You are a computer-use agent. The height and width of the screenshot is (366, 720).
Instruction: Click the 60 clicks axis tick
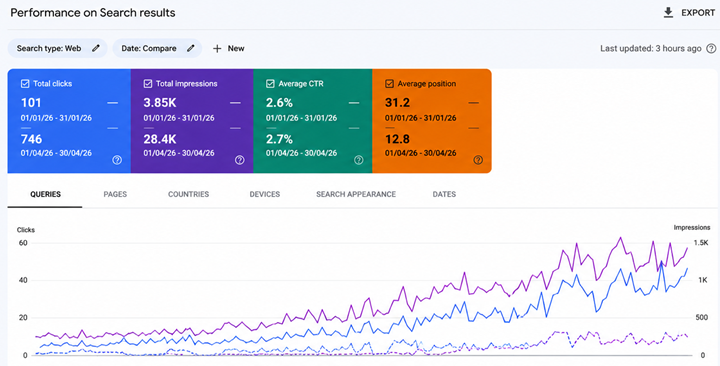[x=23, y=243]
